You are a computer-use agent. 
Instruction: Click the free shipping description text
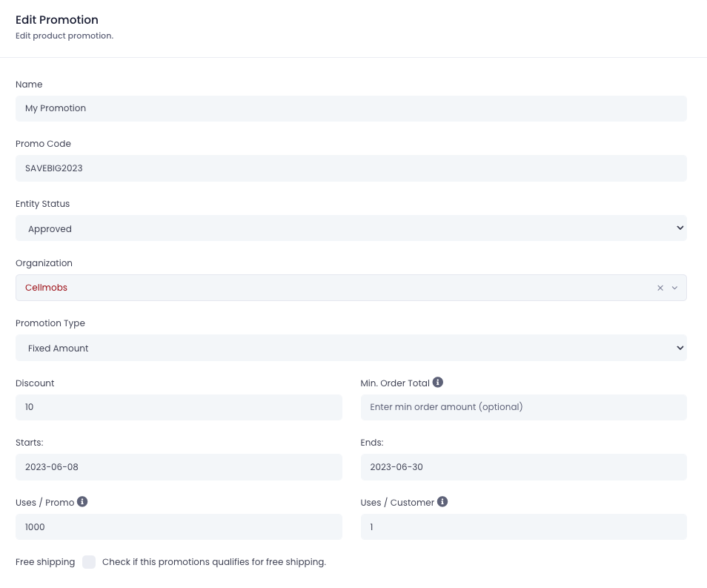[x=213, y=562]
